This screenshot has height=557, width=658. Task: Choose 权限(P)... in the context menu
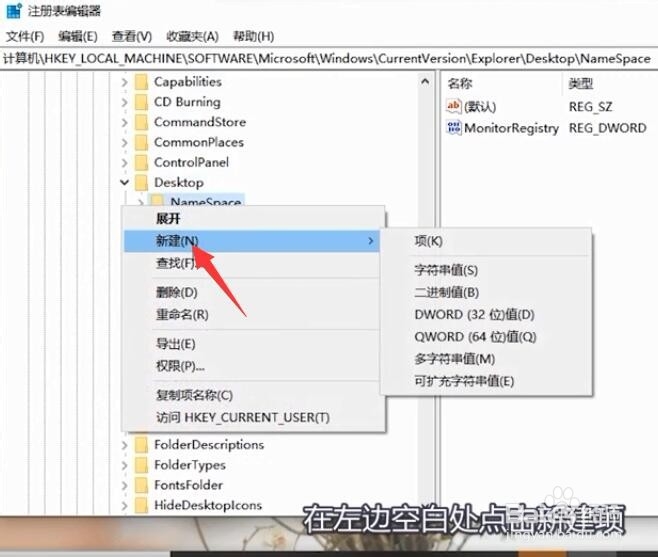coord(254,366)
